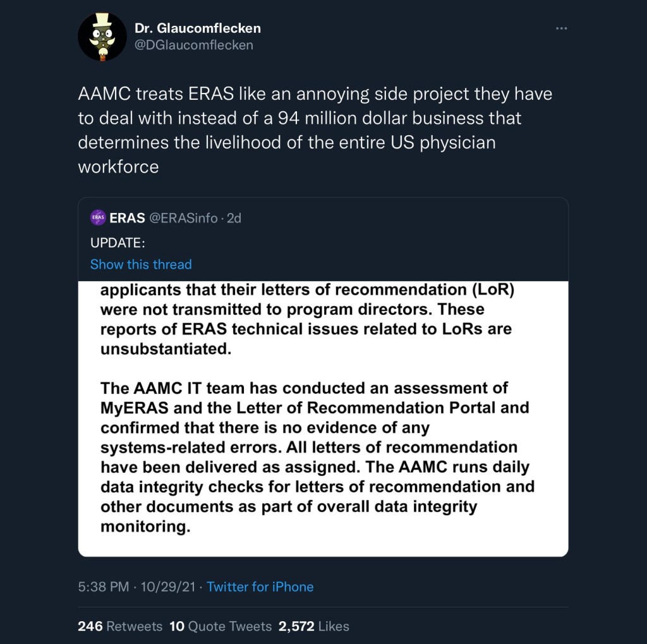The height and width of the screenshot is (644, 647).
Task: Click the quoted tweet "UPDATE:" text
Action: coord(118,243)
